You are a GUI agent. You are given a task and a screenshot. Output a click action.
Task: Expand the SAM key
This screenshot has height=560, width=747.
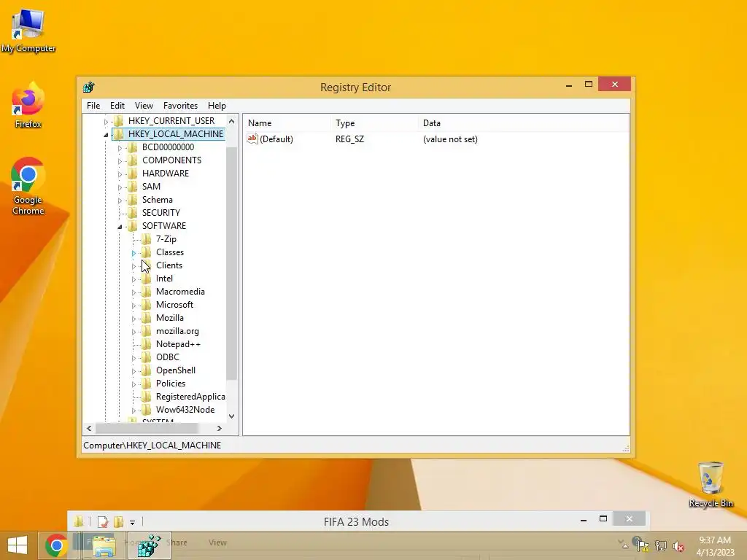tap(120, 187)
